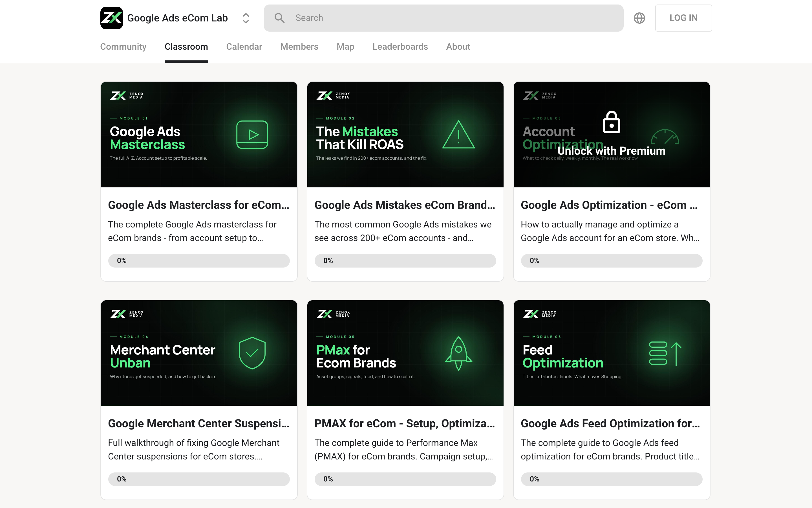
Task: Go to the Members tab
Action: pos(299,47)
